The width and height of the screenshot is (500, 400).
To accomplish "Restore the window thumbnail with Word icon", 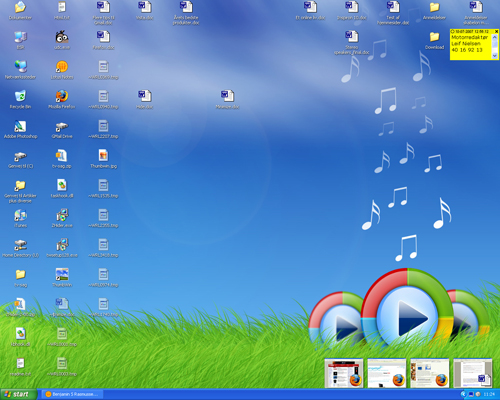I will (x=473, y=373).
